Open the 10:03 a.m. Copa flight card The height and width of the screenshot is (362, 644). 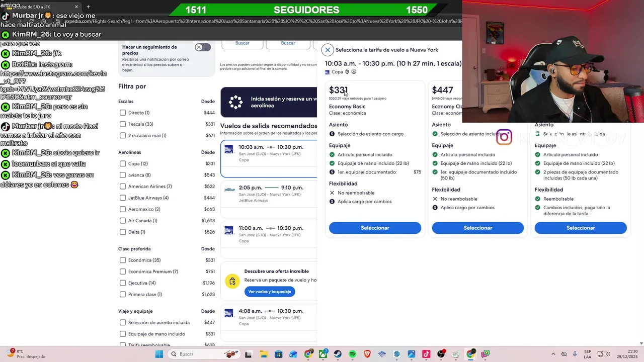point(269,158)
